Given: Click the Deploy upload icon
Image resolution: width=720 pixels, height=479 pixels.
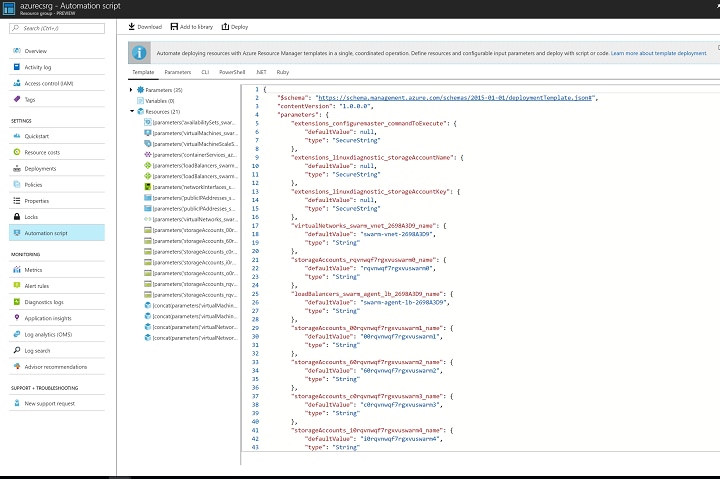Looking at the screenshot, I should coord(225,27).
